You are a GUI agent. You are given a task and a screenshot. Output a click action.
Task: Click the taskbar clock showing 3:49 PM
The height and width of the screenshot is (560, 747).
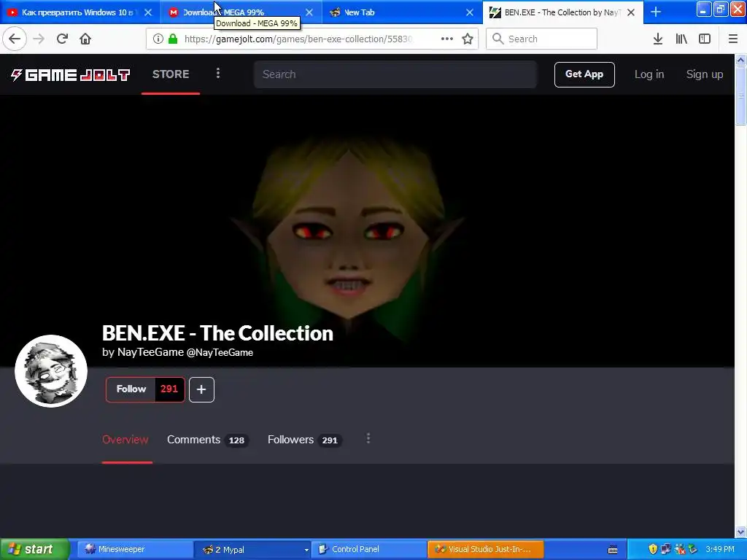click(x=720, y=549)
